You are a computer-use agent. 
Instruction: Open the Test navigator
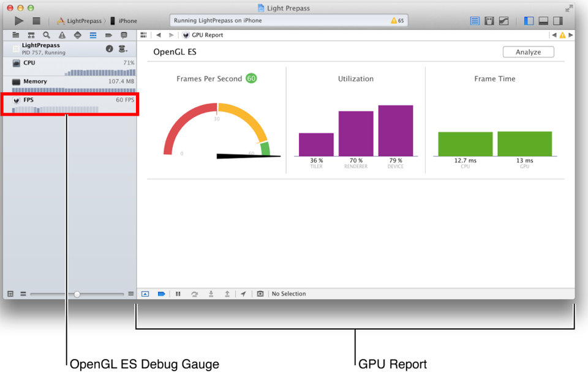[78, 35]
